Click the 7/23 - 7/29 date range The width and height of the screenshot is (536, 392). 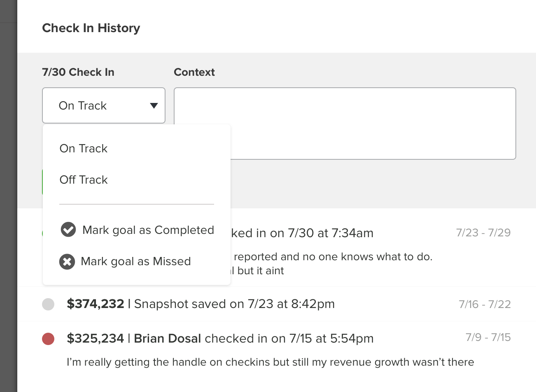tap(483, 233)
